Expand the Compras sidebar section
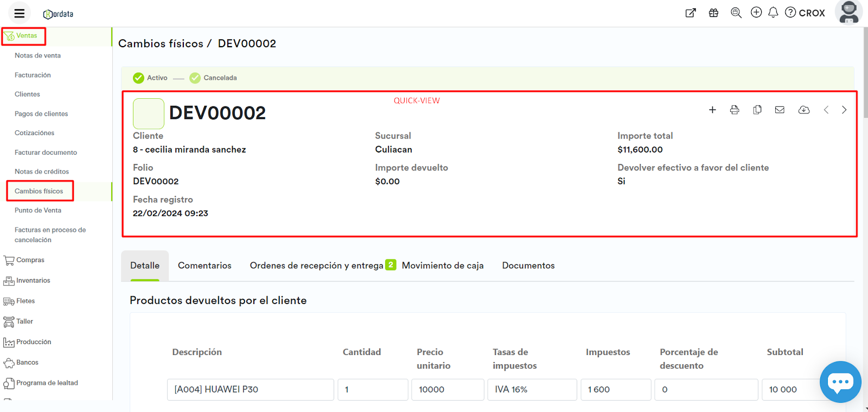Image resolution: width=868 pixels, height=412 pixels. pos(30,260)
